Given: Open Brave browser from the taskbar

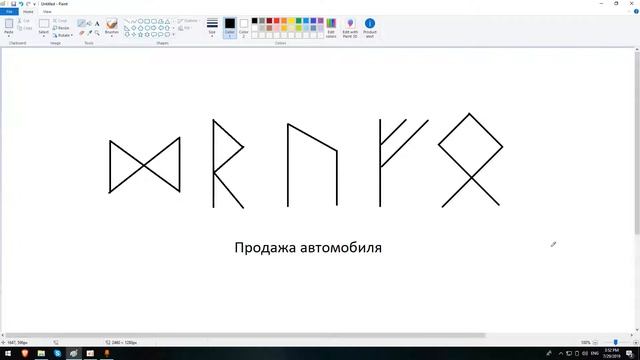Looking at the screenshot, I should coord(24,353).
